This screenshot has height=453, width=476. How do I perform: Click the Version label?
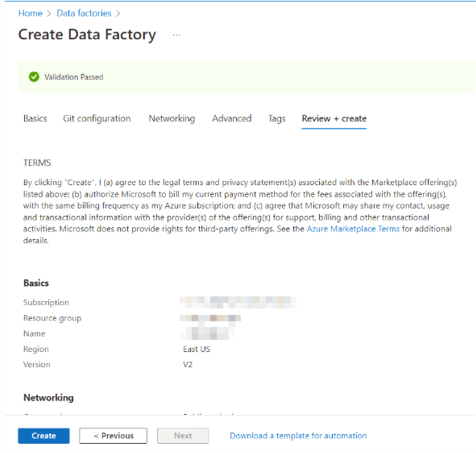point(37,365)
